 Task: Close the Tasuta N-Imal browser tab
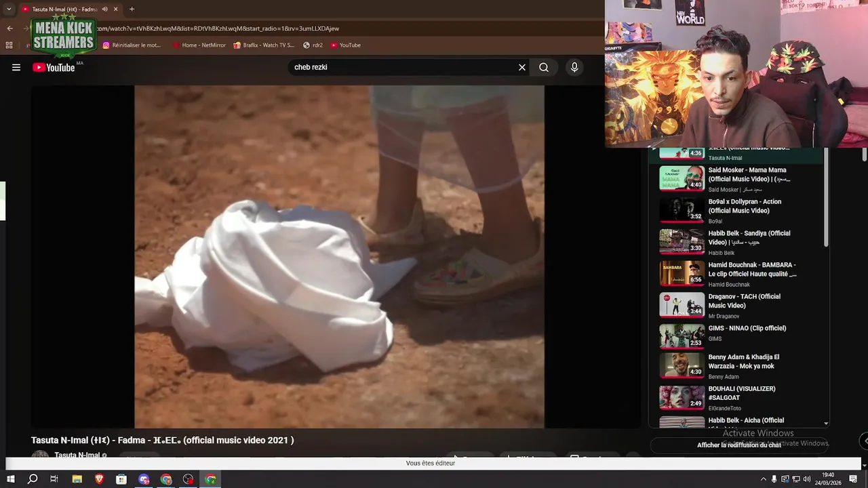(x=116, y=9)
